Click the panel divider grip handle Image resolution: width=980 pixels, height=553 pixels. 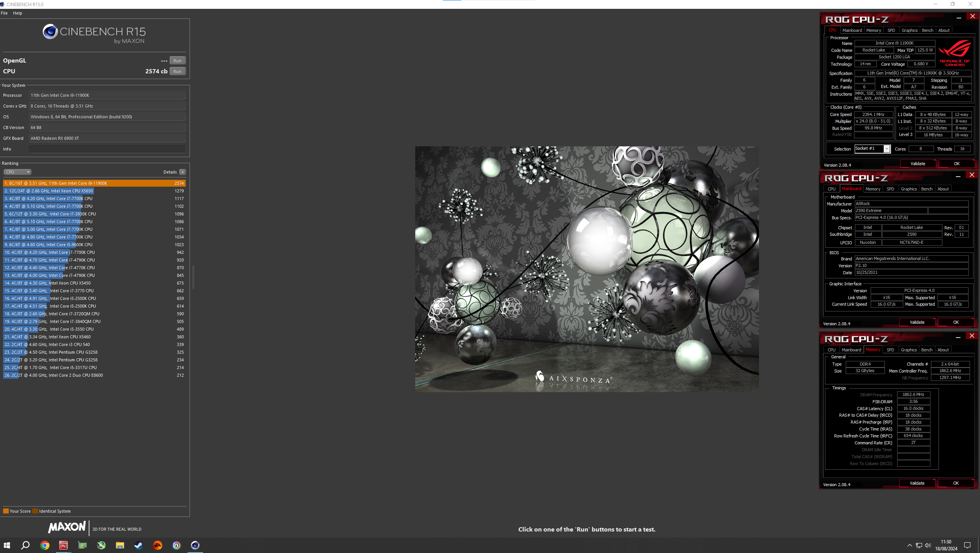[x=193, y=276]
